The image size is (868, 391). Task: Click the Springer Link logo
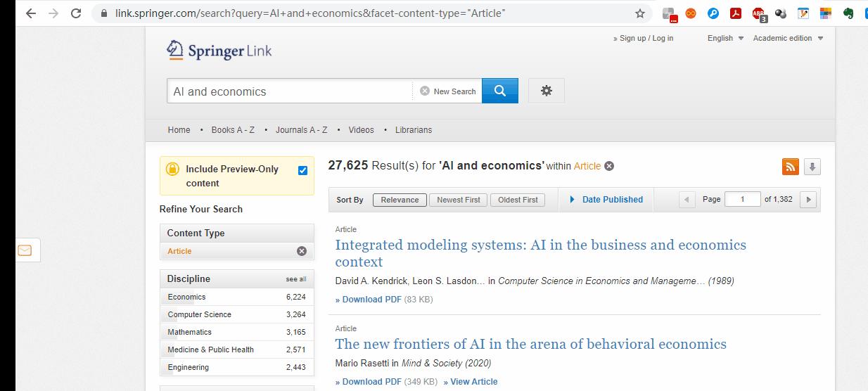pyautogui.click(x=219, y=50)
